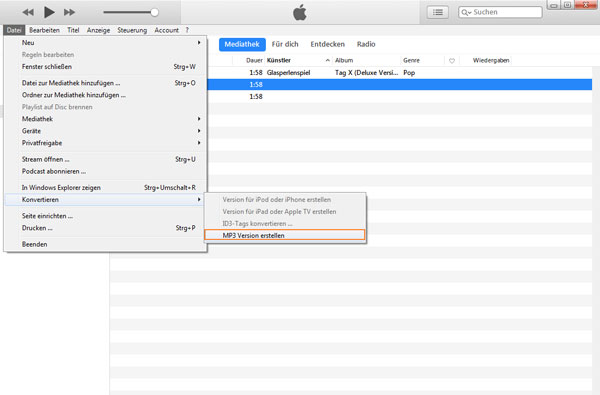Click the rewind previous track button
600x395 pixels.
point(28,12)
